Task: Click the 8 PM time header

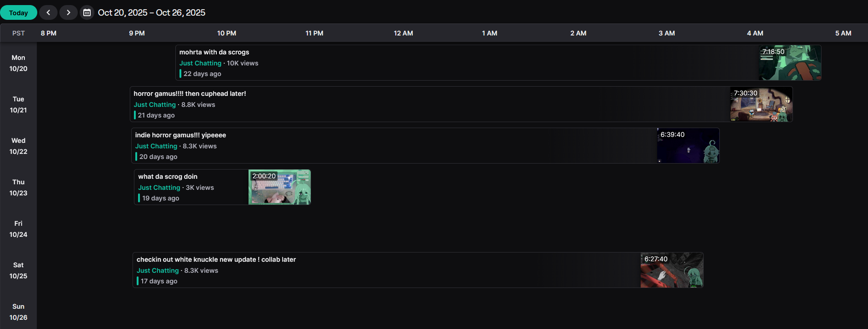Action: [48, 33]
